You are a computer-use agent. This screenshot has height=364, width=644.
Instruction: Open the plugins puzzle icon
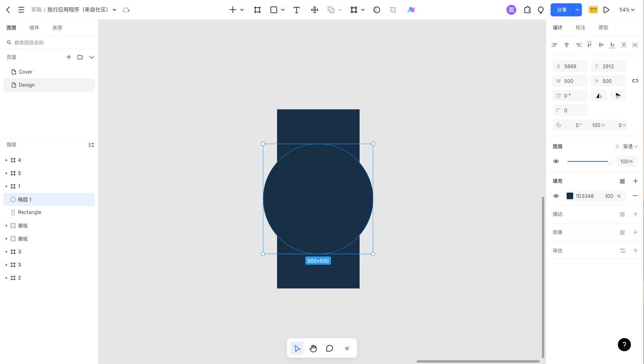(x=527, y=10)
